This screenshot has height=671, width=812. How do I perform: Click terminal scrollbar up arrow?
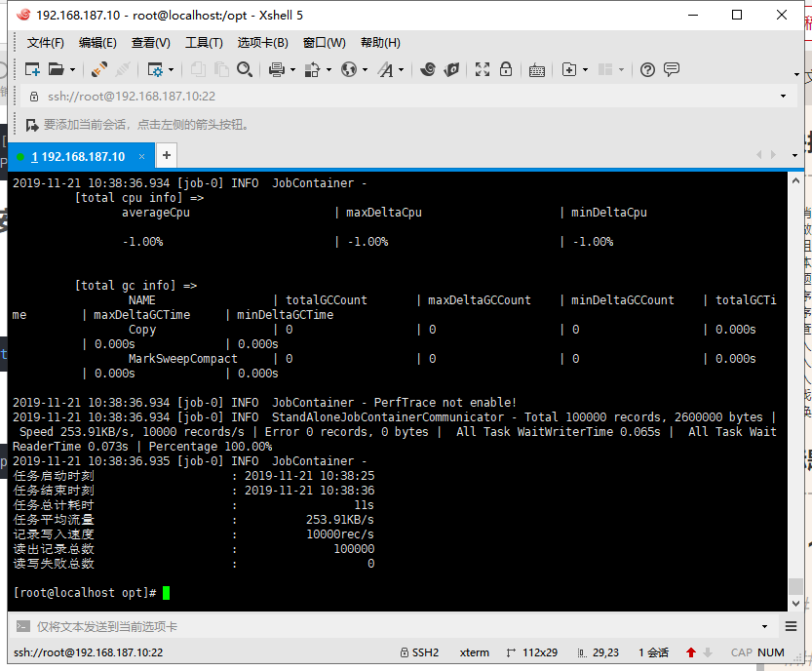point(795,180)
